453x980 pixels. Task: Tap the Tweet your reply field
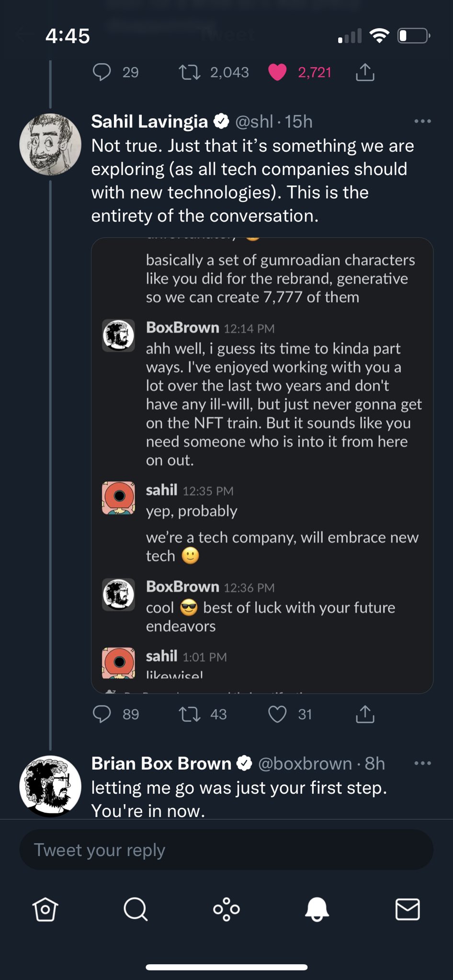click(226, 850)
